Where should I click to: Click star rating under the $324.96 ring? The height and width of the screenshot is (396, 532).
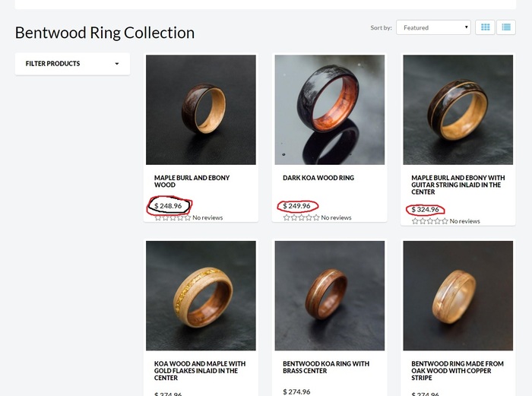point(429,221)
